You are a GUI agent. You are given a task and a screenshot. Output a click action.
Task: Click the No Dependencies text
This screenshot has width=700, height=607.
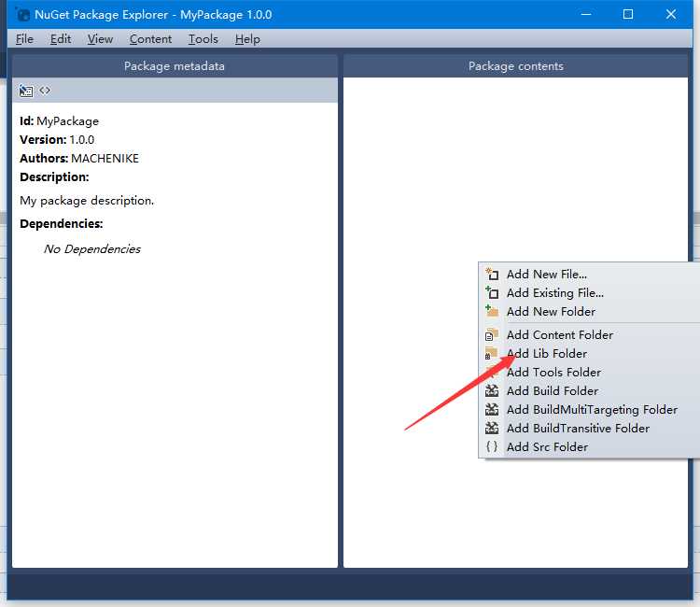point(92,248)
